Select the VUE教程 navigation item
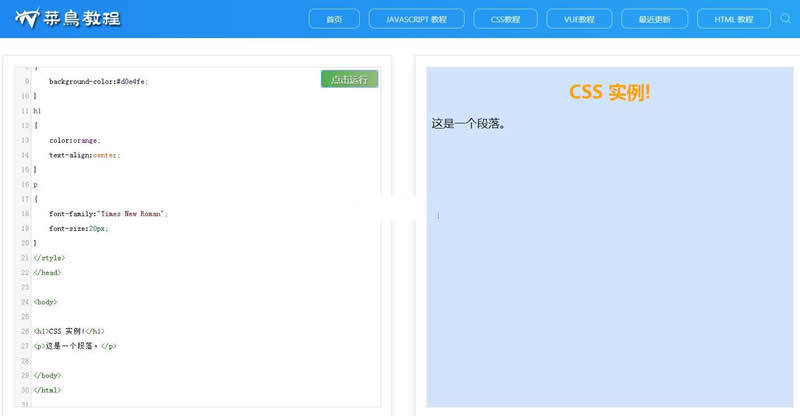Viewport: 800px width, 416px height. click(x=579, y=19)
